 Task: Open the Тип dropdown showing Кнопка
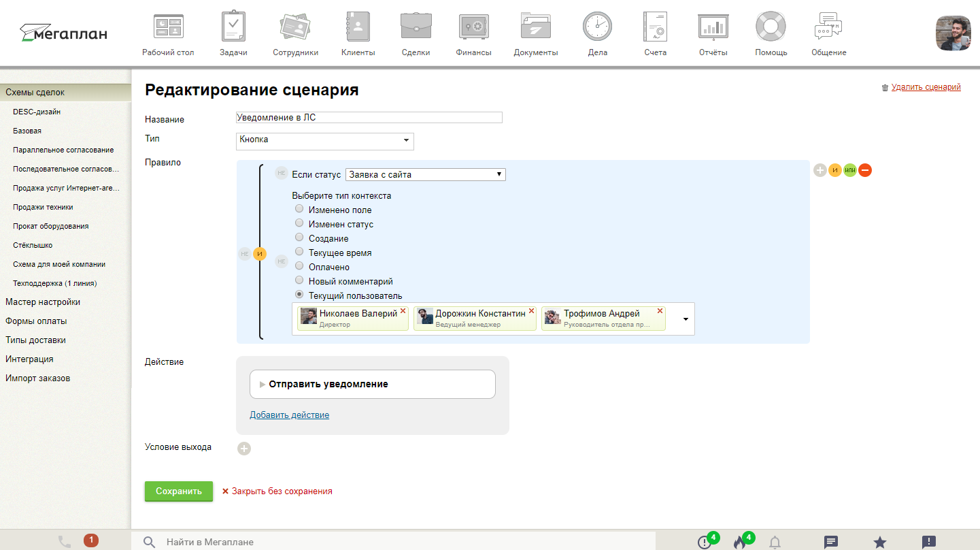pos(324,141)
